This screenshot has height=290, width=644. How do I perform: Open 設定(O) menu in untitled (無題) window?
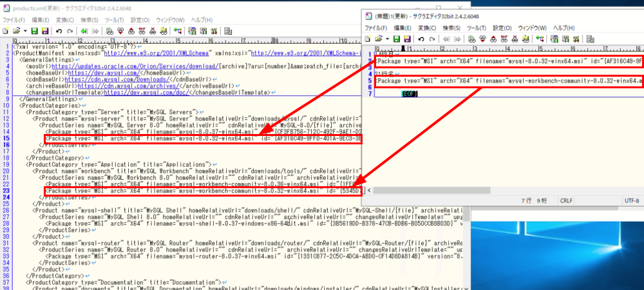(502, 28)
